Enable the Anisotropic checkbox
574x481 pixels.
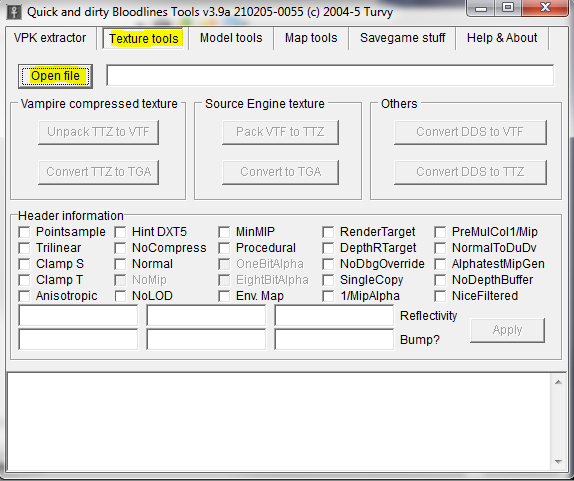[24, 296]
